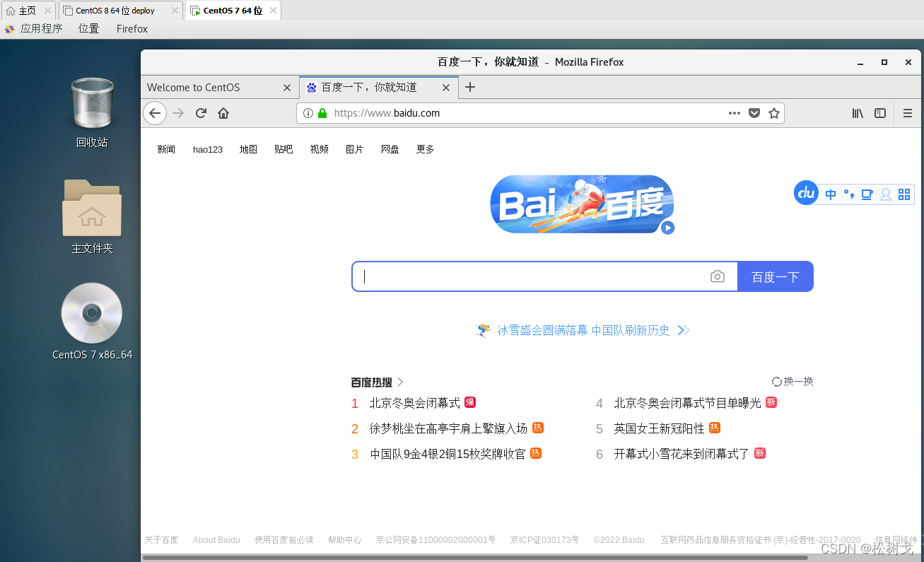Click the cup icon in input toolbar
The width and height of the screenshot is (924, 562).
867,194
